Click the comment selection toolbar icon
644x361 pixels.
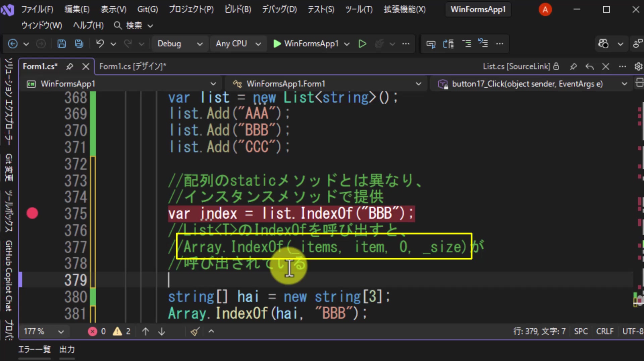click(466, 44)
